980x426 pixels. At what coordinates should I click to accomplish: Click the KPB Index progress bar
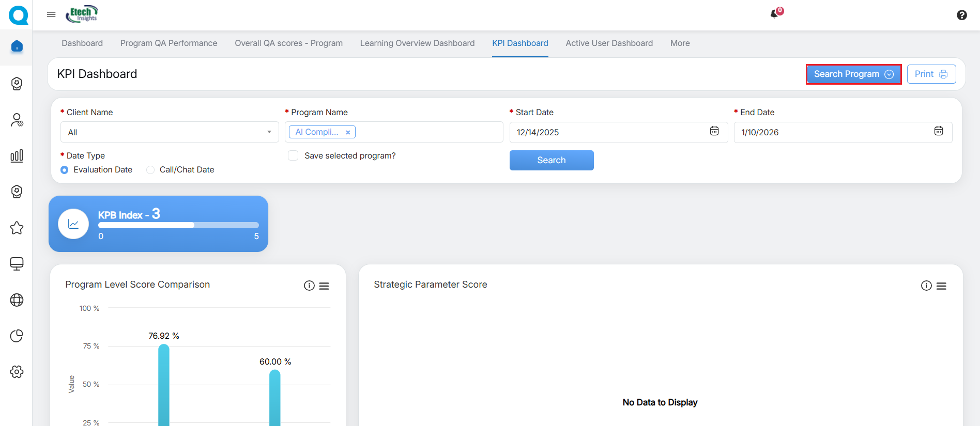click(x=178, y=225)
